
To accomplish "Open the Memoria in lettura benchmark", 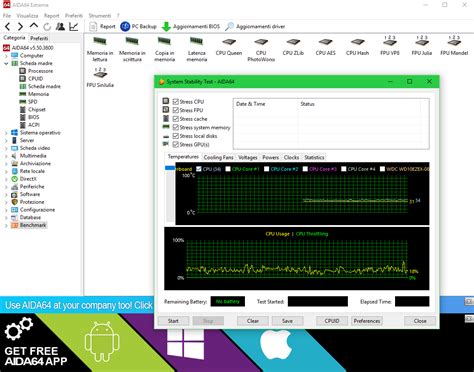I will tap(100, 49).
